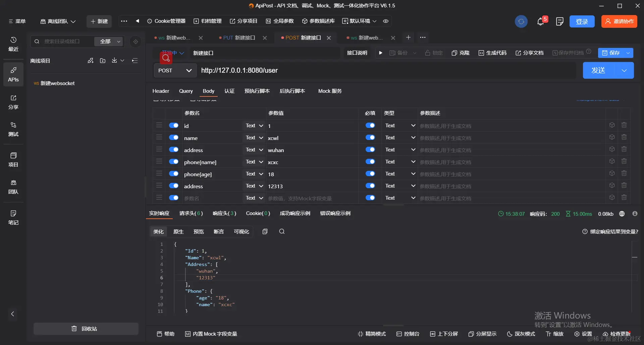Open the Recycle Bin button
Viewport: 644px width, 345px height.
(x=86, y=329)
